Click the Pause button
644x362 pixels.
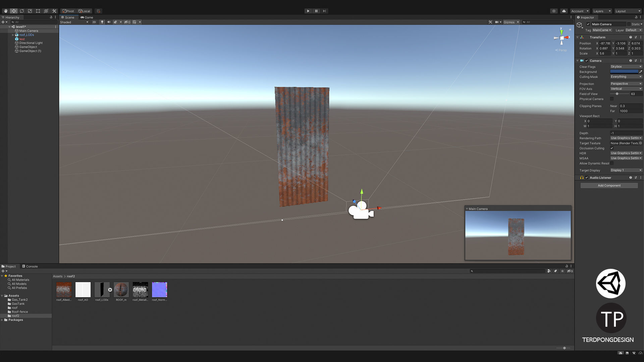(x=316, y=11)
